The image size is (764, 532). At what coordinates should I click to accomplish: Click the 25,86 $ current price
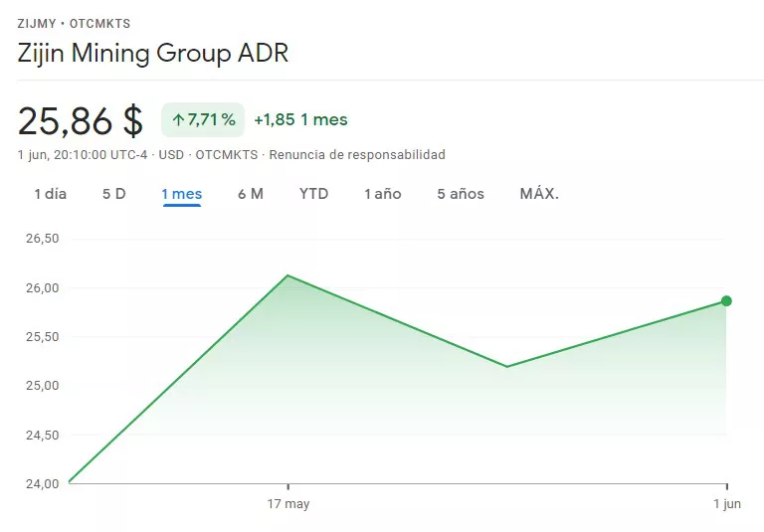(x=81, y=120)
